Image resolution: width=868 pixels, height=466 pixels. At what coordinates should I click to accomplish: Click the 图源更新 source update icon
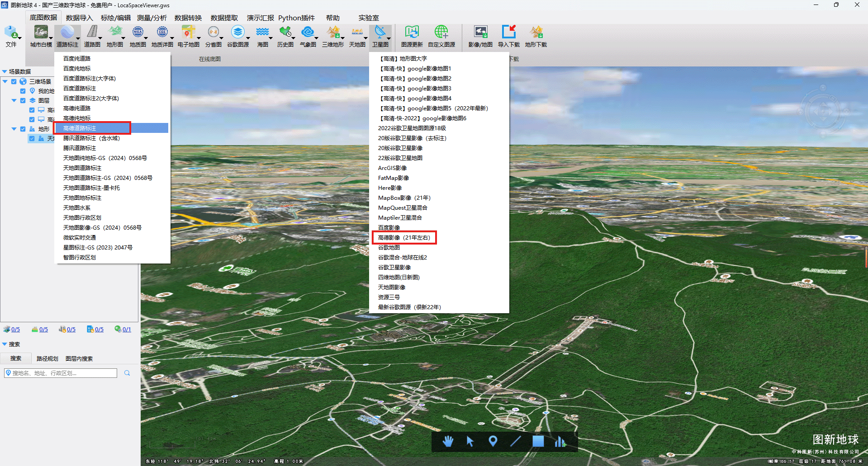412,32
